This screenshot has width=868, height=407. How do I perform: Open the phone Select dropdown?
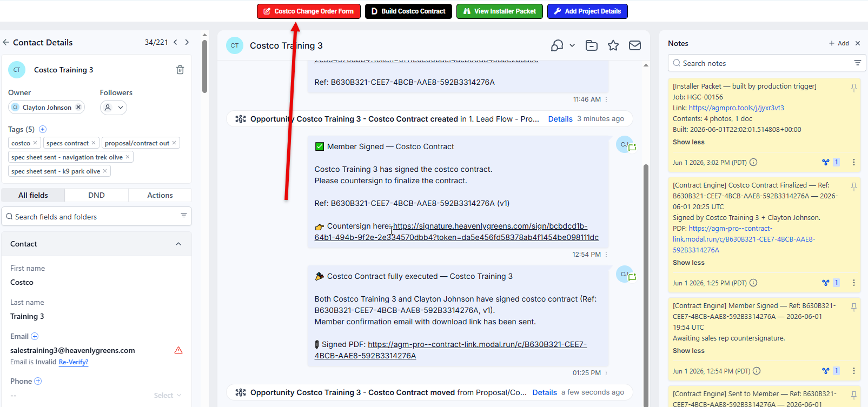click(168, 395)
